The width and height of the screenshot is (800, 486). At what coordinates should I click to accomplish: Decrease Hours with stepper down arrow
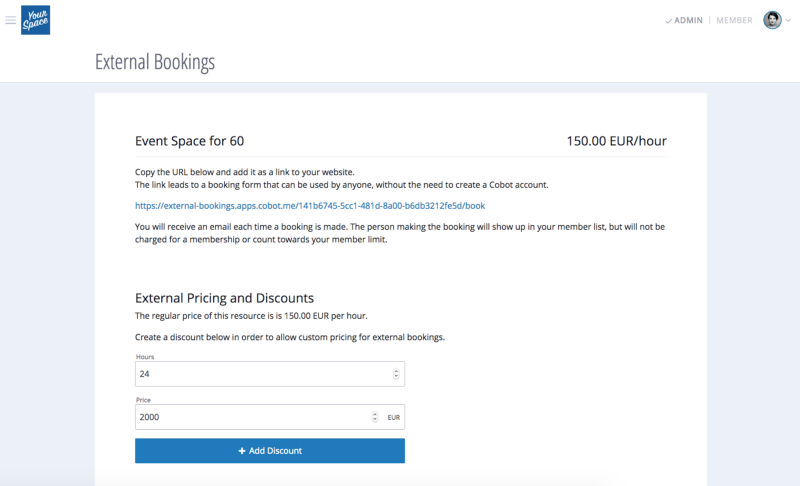click(396, 376)
